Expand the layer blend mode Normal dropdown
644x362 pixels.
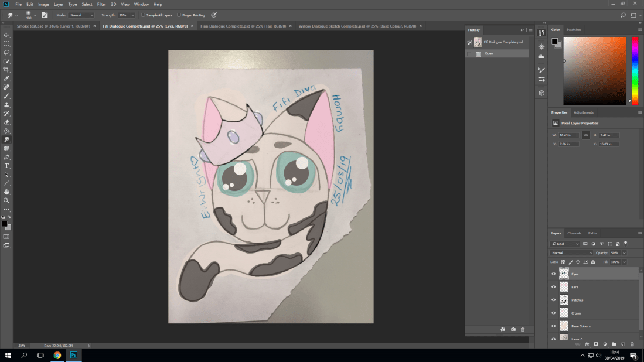point(571,253)
